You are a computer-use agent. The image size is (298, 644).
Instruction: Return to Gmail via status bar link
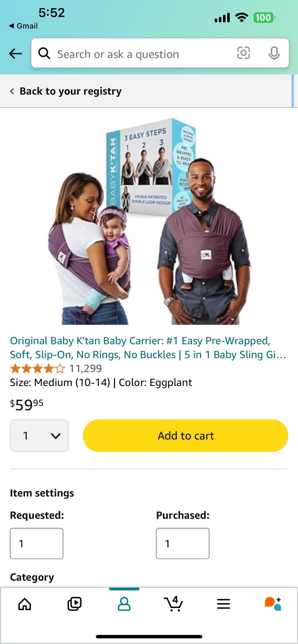tap(23, 26)
